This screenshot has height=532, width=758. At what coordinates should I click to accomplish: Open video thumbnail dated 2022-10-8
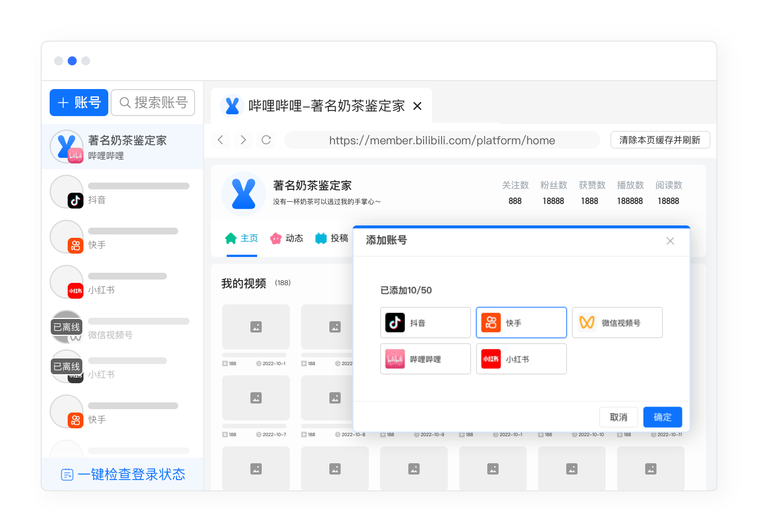[x=327, y=398]
